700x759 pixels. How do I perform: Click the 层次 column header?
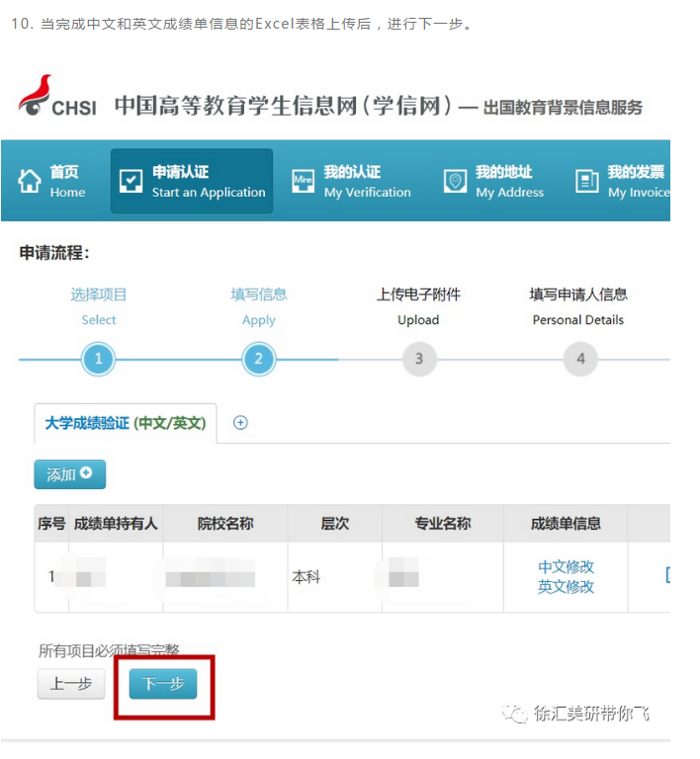coord(334,523)
